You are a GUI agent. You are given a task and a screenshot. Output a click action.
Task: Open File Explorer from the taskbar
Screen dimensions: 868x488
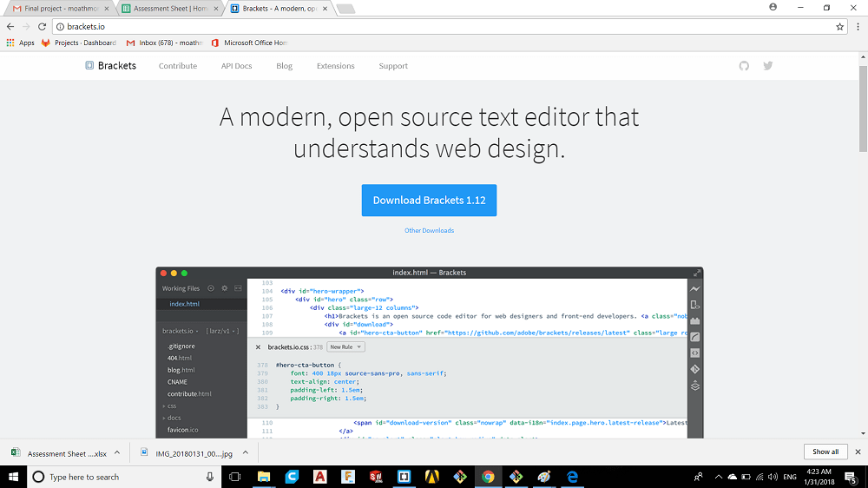pos(264,477)
